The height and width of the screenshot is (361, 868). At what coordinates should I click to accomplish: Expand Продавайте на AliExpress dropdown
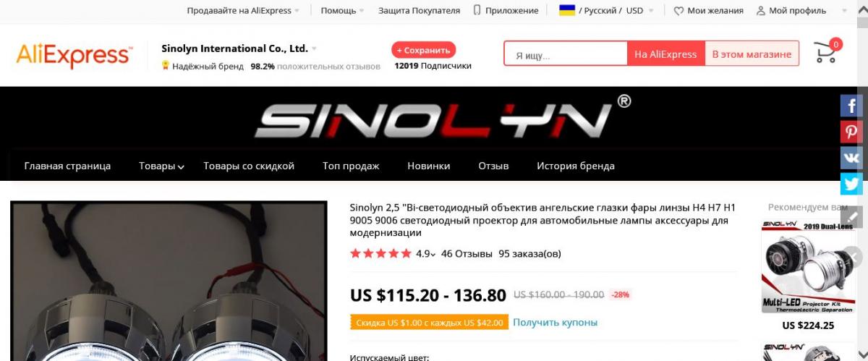243,11
